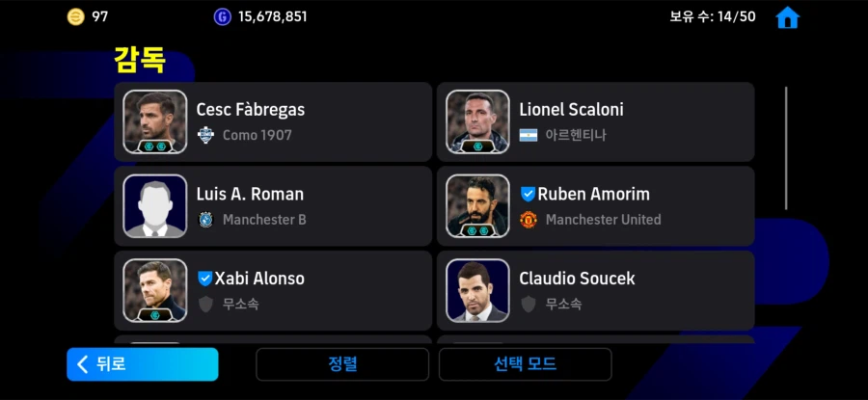Click the Argentina flag icon
The image size is (868, 400).
(x=528, y=136)
